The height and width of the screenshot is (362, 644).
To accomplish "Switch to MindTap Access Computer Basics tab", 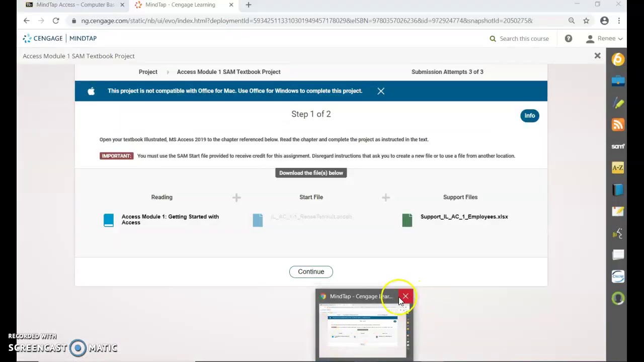I will (75, 5).
